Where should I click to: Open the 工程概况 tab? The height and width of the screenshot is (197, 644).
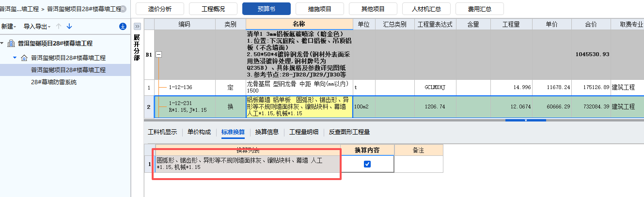point(213,9)
